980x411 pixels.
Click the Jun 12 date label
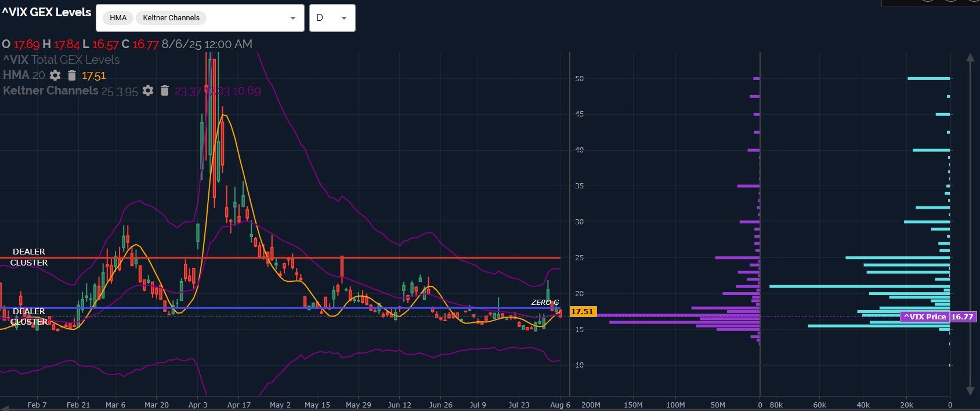tap(399, 405)
